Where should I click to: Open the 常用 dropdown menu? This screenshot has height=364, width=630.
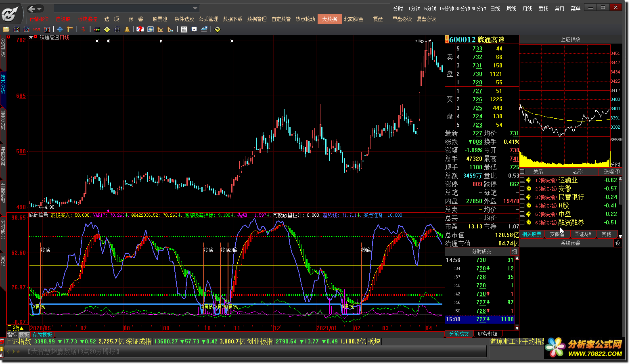click(559, 8)
